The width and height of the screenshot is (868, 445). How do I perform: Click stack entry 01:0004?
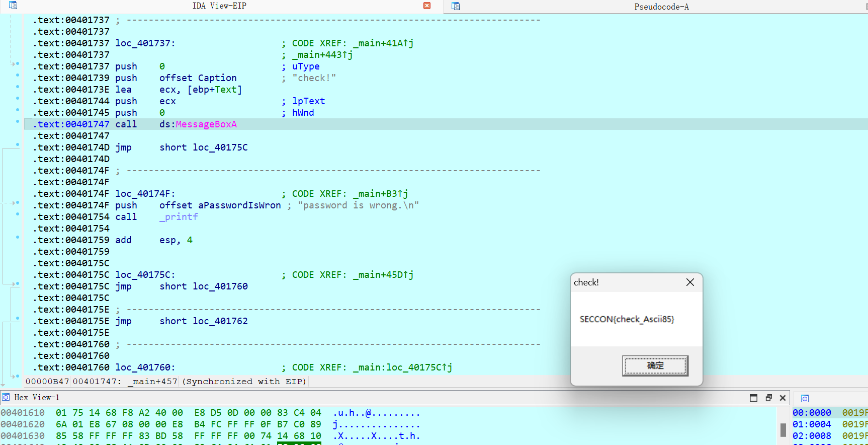coord(812,424)
